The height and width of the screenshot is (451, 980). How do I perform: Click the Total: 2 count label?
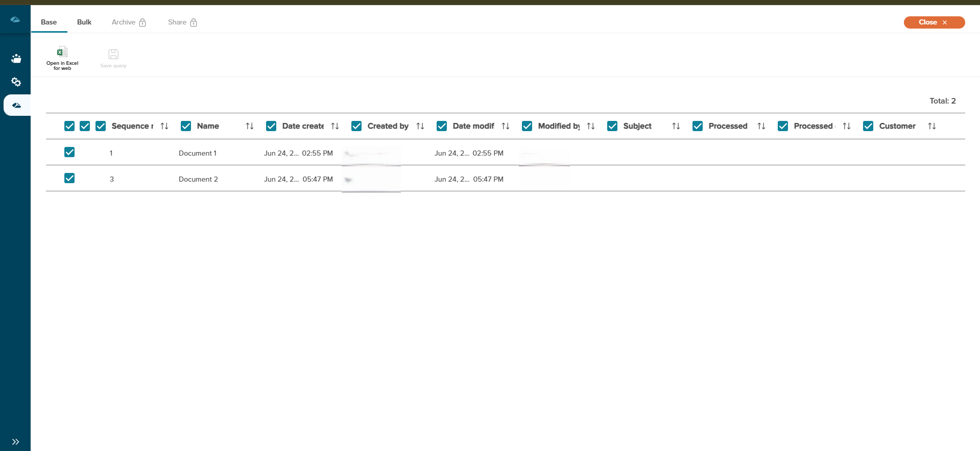[942, 101]
